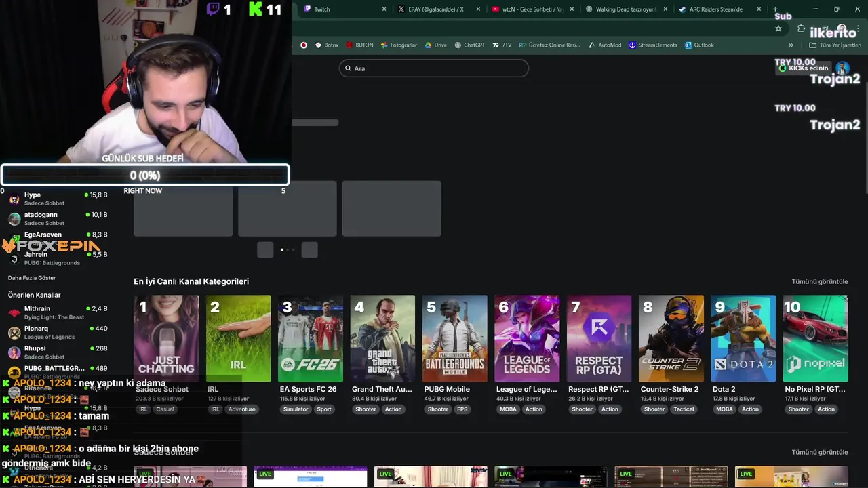Open the AutoMod bookmark
Viewport: 868px width, 488px height.
pos(605,45)
